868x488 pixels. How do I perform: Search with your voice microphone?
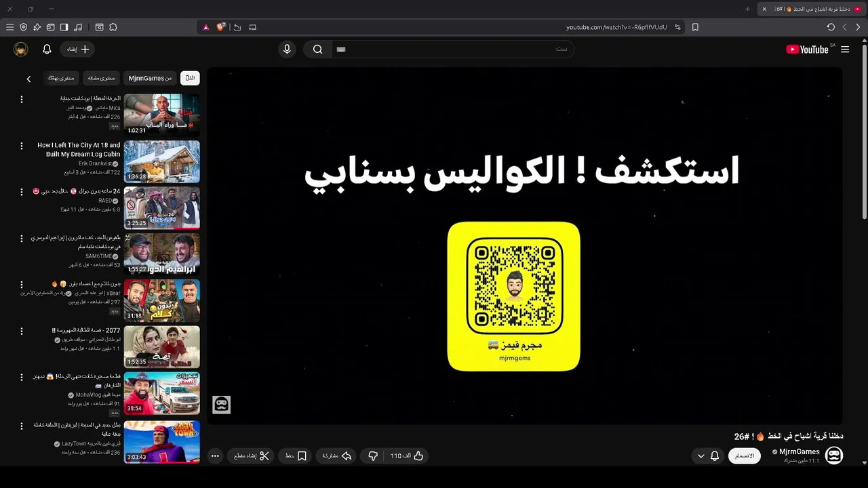287,49
